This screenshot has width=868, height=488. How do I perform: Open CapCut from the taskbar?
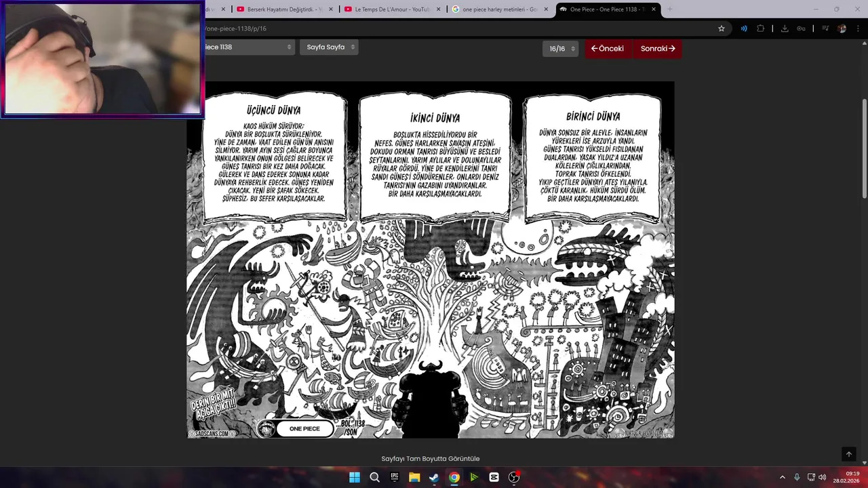tap(494, 477)
